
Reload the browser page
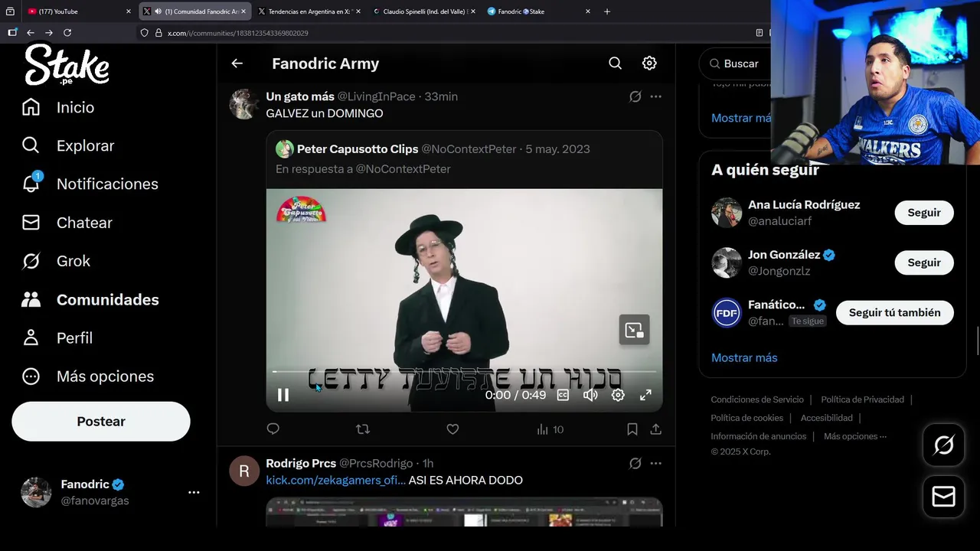point(67,33)
